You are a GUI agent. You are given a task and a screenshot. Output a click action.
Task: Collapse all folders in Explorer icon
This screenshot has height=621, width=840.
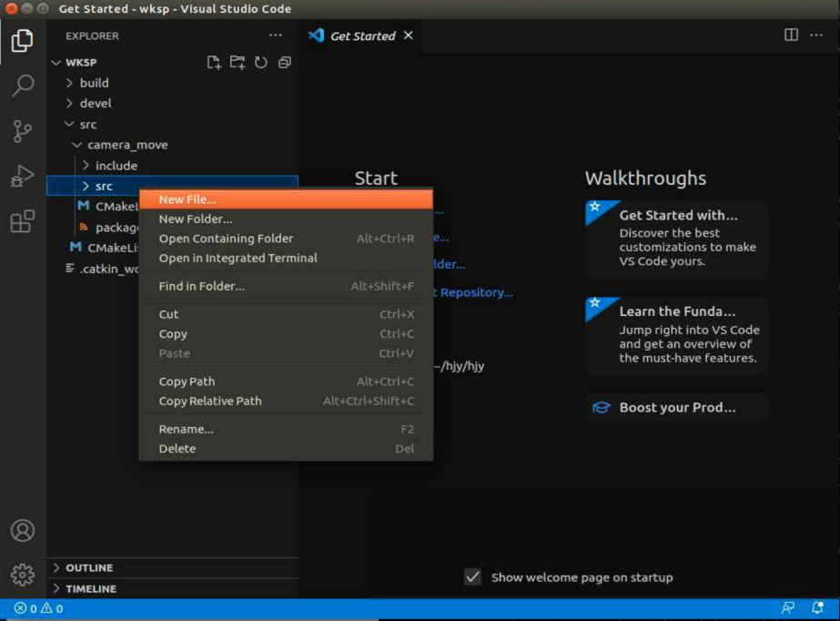(285, 63)
